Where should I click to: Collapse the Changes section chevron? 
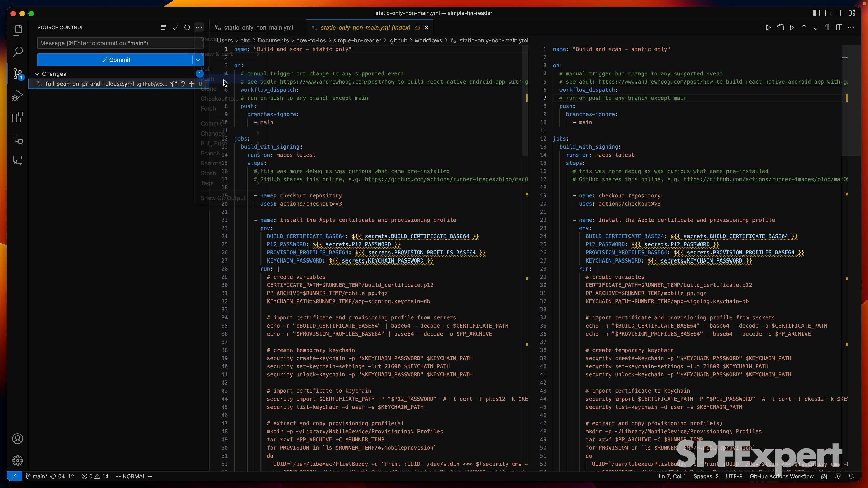(x=37, y=74)
